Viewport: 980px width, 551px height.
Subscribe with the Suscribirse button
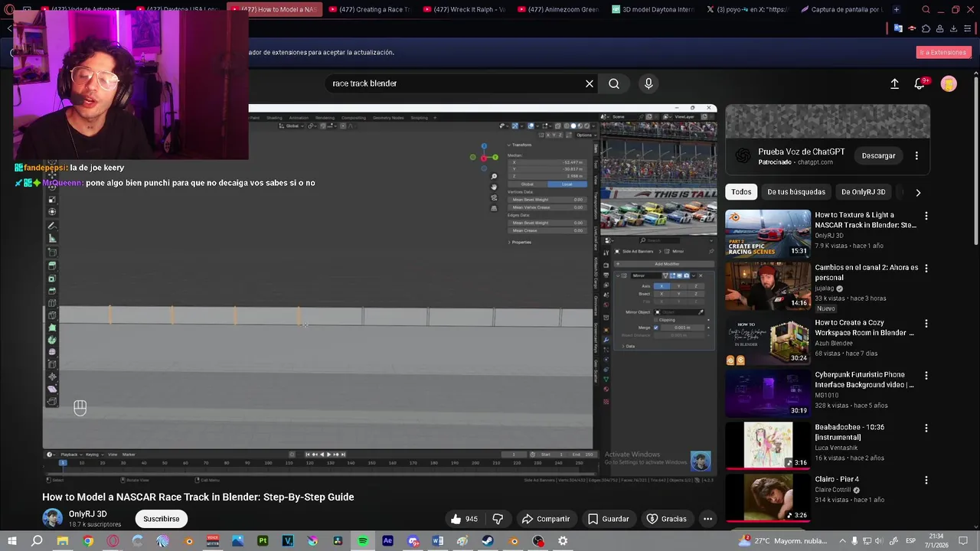point(161,519)
